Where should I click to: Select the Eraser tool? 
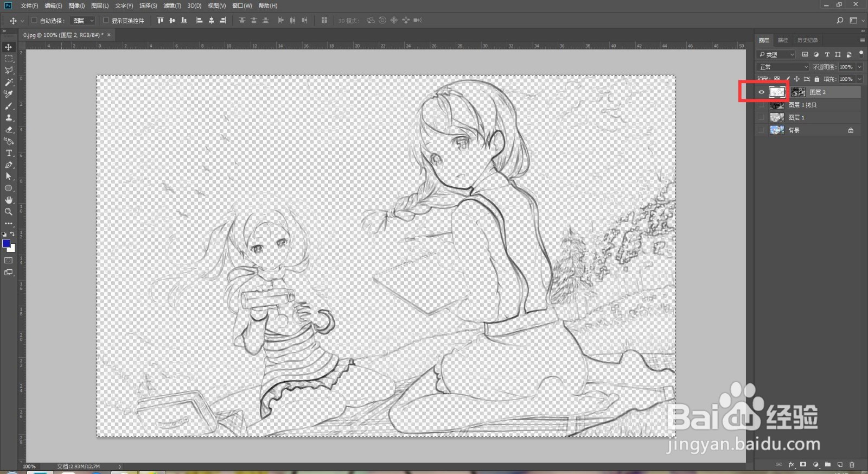pos(9,129)
